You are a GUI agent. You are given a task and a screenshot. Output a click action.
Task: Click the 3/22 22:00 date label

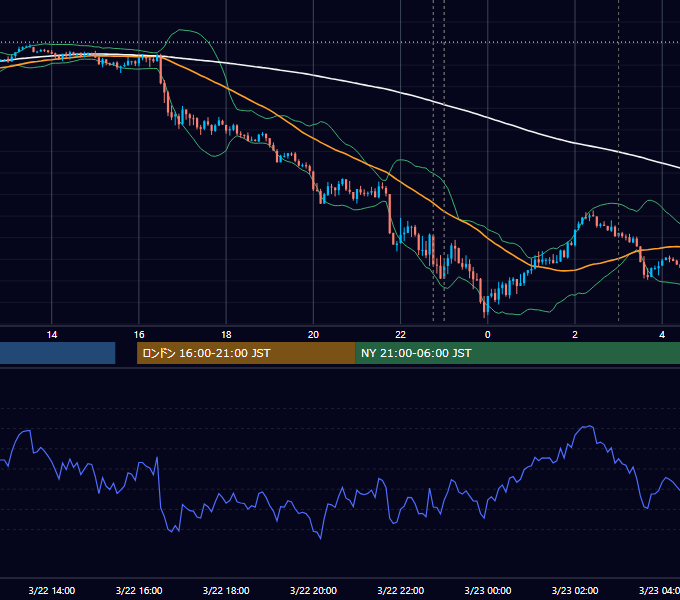400,590
